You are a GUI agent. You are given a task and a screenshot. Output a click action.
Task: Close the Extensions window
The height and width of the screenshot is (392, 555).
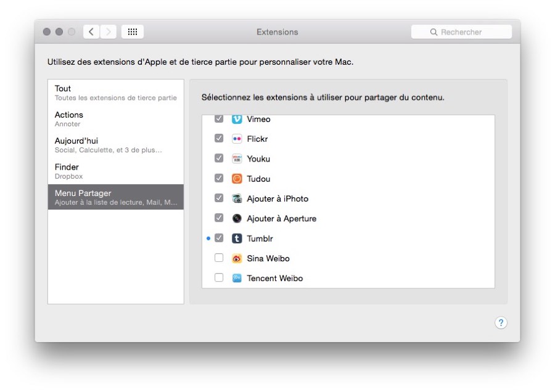47,32
